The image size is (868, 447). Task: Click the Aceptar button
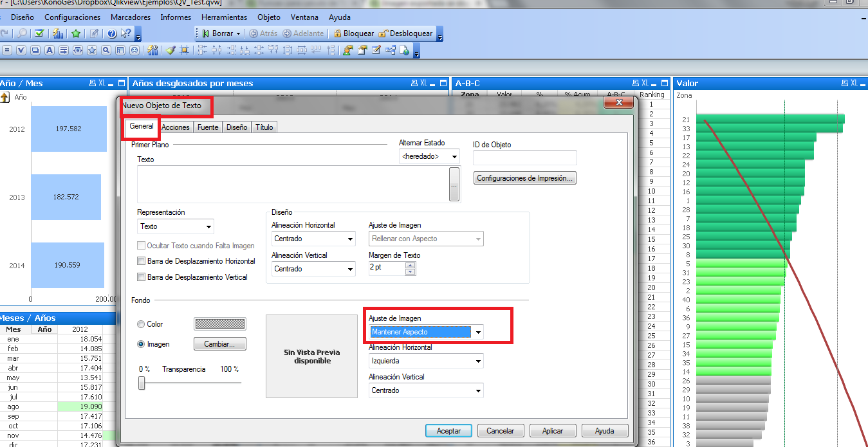tap(448, 431)
